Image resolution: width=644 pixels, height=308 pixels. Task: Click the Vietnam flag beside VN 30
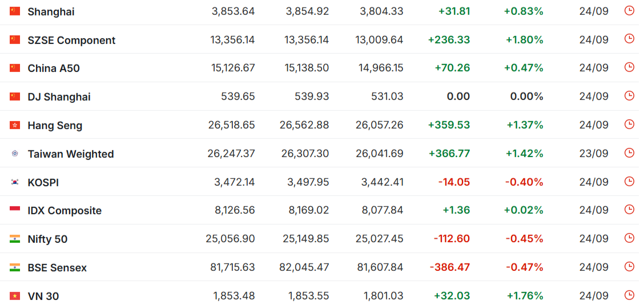click(x=15, y=295)
